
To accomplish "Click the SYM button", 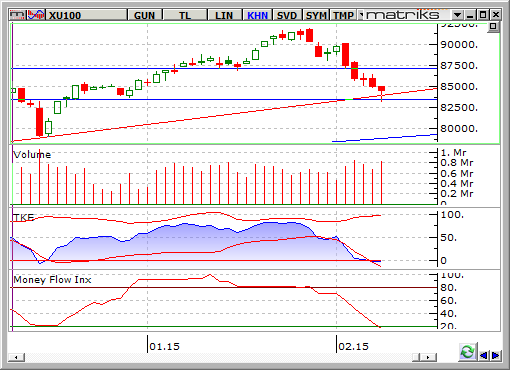I will (x=316, y=15).
